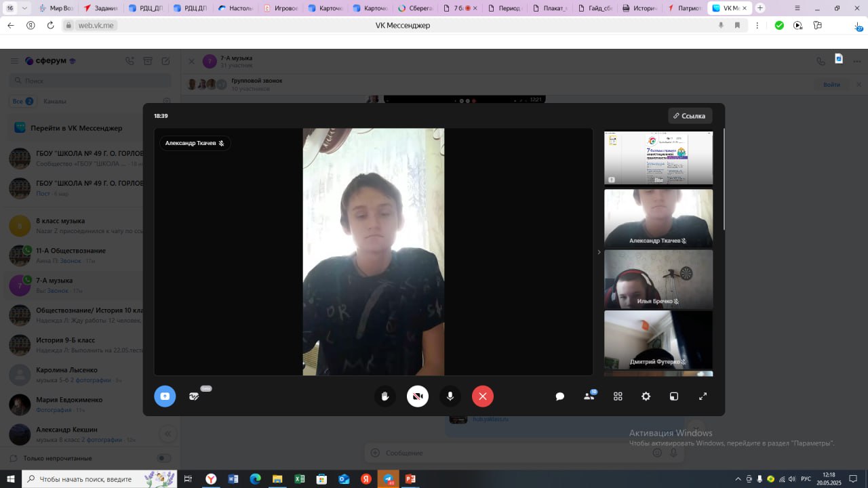
Task: Select the shared screen thumbnail labeled Вы
Action: [x=658, y=158]
